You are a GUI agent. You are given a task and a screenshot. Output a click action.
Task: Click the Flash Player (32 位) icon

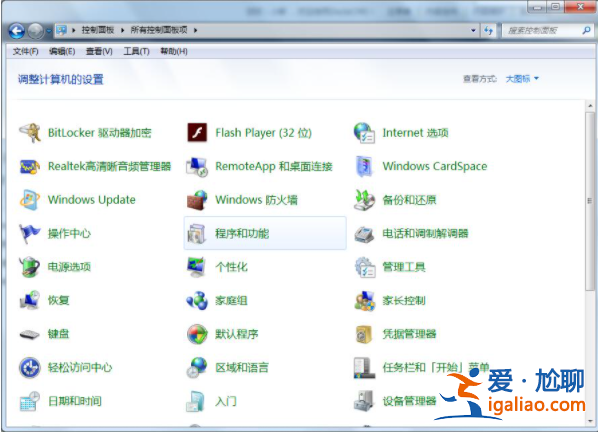click(197, 133)
